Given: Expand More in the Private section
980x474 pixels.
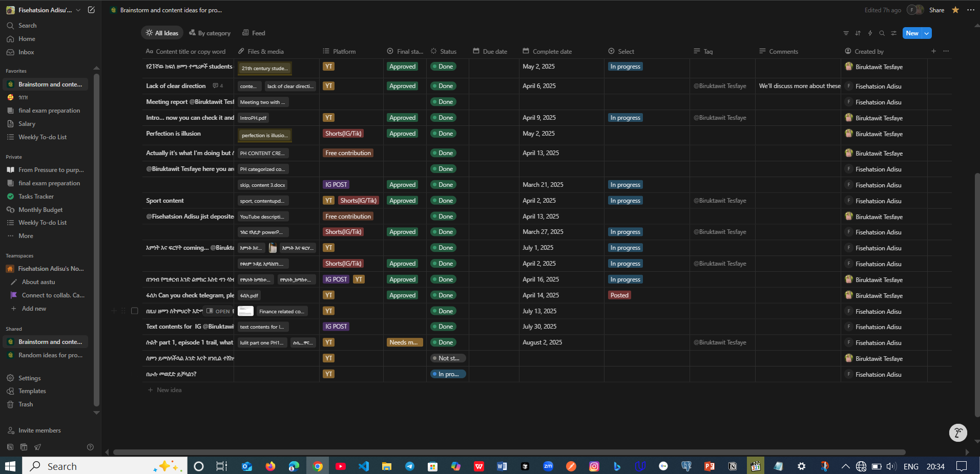Looking at the screenshot, I should coord(26,236).
